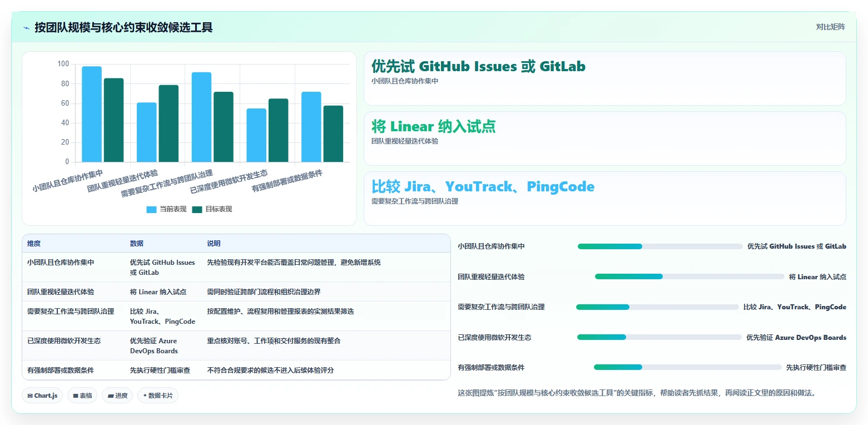868x425 pixels.
Task: Click the 目标表现 bar for 团队重视轻量迭代体验
Action: [168, 123]
